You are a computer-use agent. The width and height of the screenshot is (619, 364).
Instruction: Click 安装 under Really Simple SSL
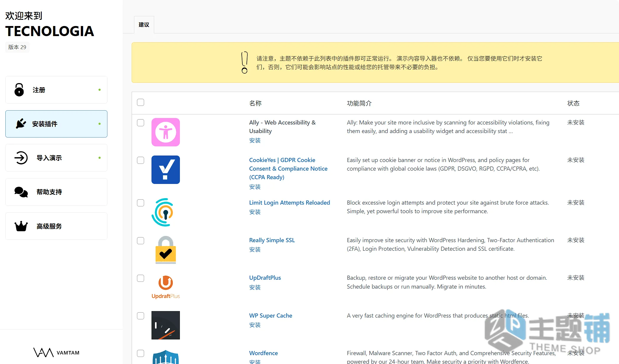[x=255, y=250]
